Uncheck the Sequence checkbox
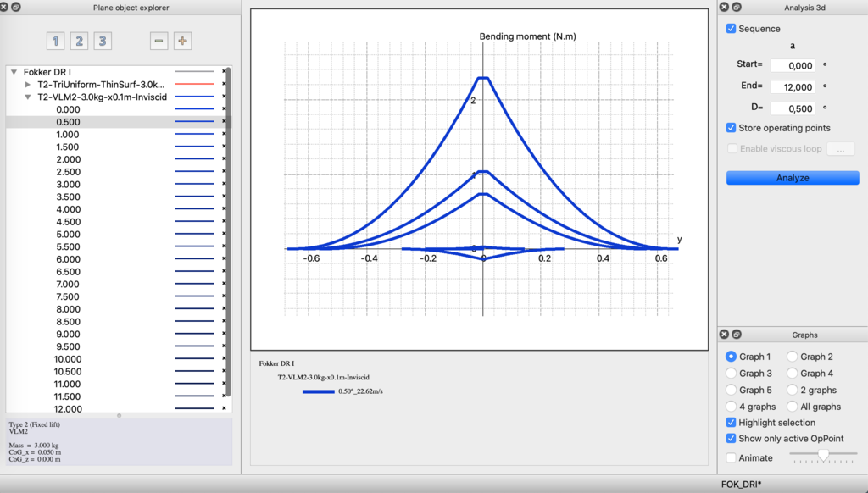Screen dimensions: 868x493 (732, 29)
